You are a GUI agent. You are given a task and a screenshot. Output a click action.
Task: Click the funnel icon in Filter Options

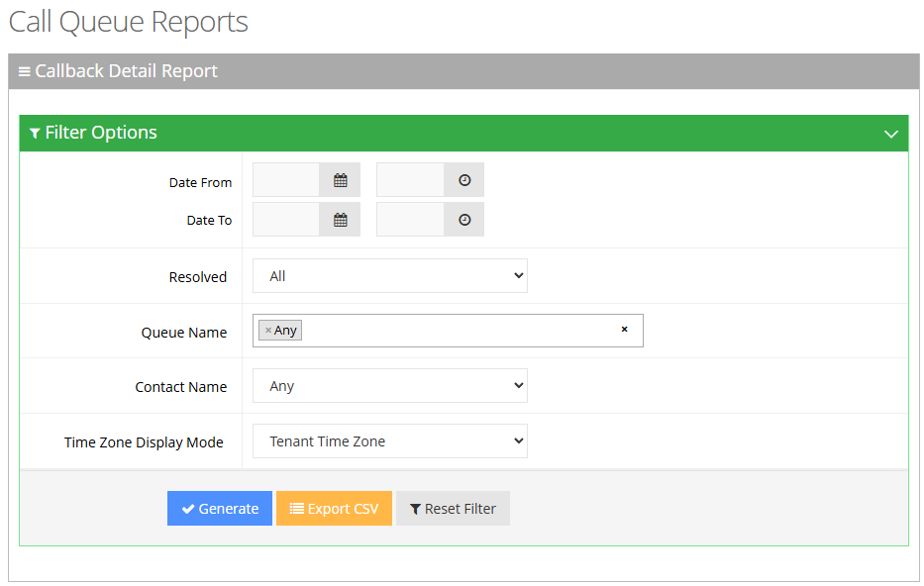(x=35, y=134)
